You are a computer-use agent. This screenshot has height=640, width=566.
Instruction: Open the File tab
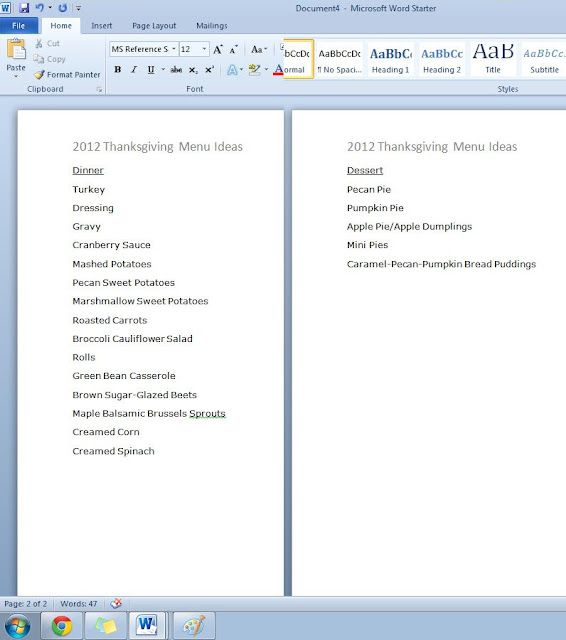(x=19, y=26)
